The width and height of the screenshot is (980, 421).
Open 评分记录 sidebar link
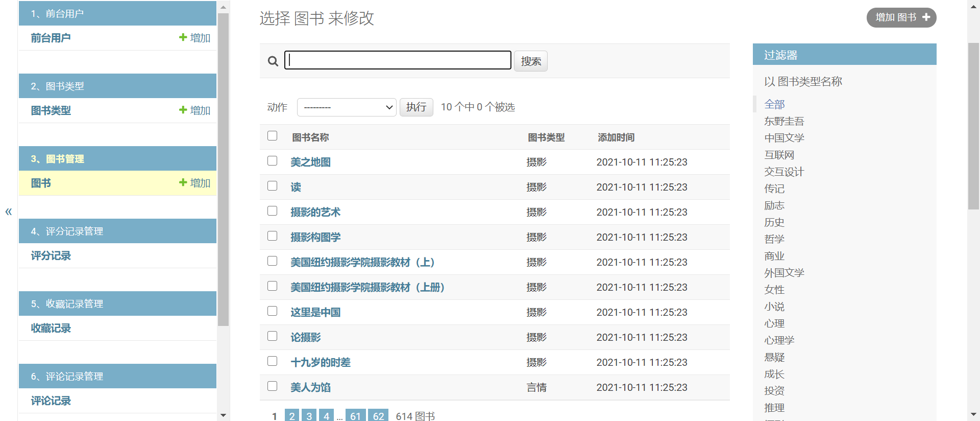51,255
